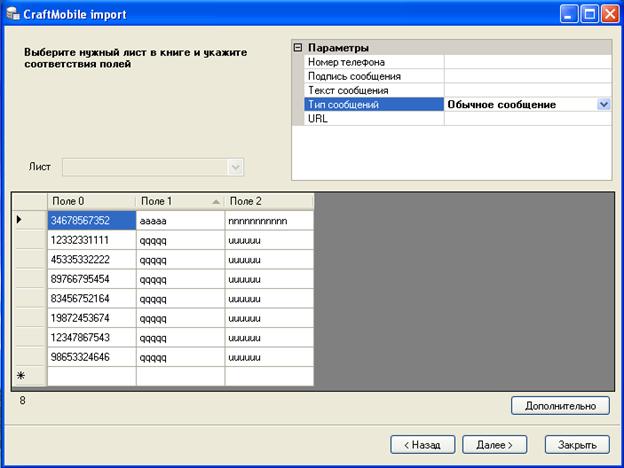Sort by the Поле 2 column header
624x468 pixels.
click(269, 201)
